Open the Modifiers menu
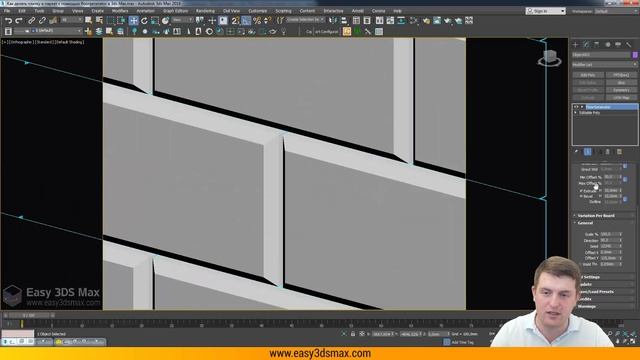Screen dimensions: 640x360 (120, 11)
